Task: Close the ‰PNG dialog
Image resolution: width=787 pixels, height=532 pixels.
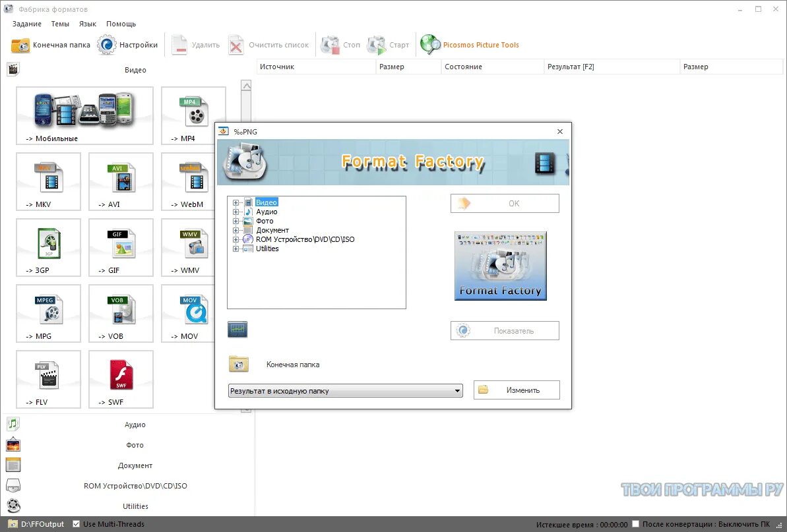Action: tap(559, 131)
